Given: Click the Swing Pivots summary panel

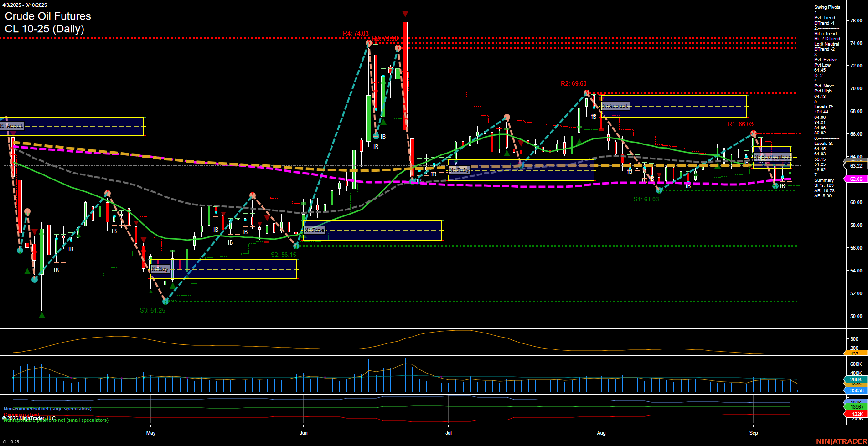Looking at the screenshot, I should pos(827,7).
